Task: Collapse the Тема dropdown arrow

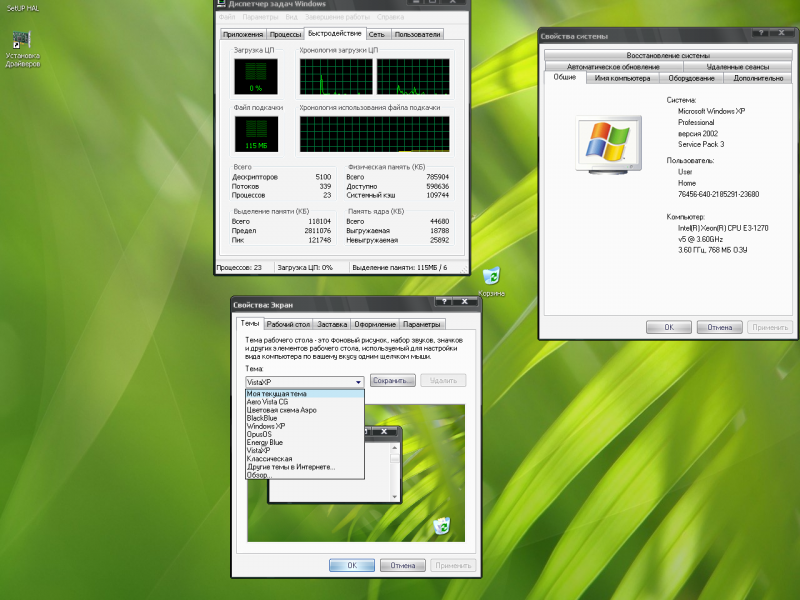Action: 358,382
